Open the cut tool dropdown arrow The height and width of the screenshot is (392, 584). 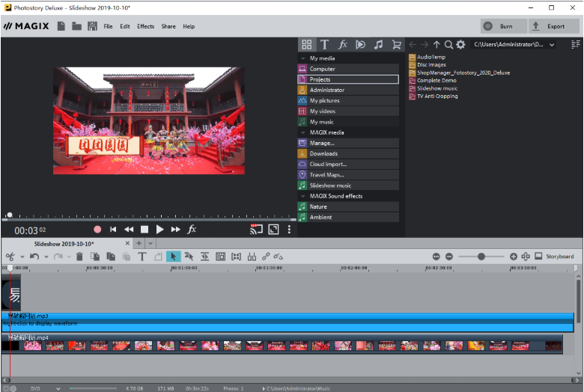coord(22,257)
